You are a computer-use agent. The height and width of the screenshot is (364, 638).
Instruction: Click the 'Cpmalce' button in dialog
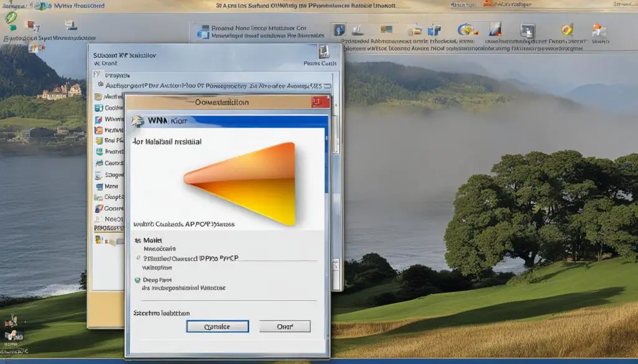[x=217, y=326]
